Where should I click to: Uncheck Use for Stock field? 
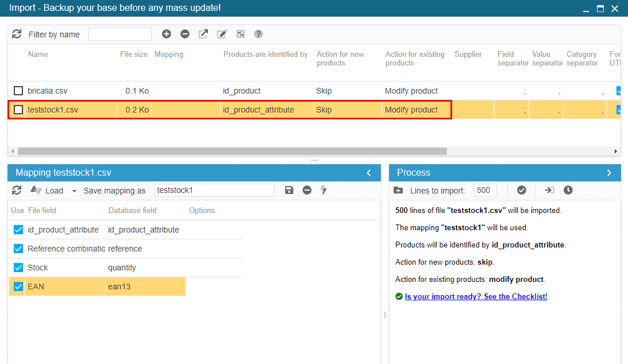tap(18, 267)
